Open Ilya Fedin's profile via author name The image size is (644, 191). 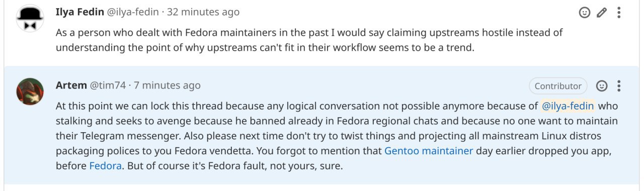pos(79,12)
